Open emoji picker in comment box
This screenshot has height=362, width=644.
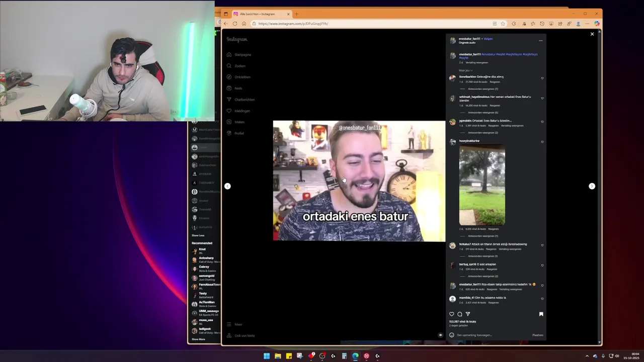452,335
